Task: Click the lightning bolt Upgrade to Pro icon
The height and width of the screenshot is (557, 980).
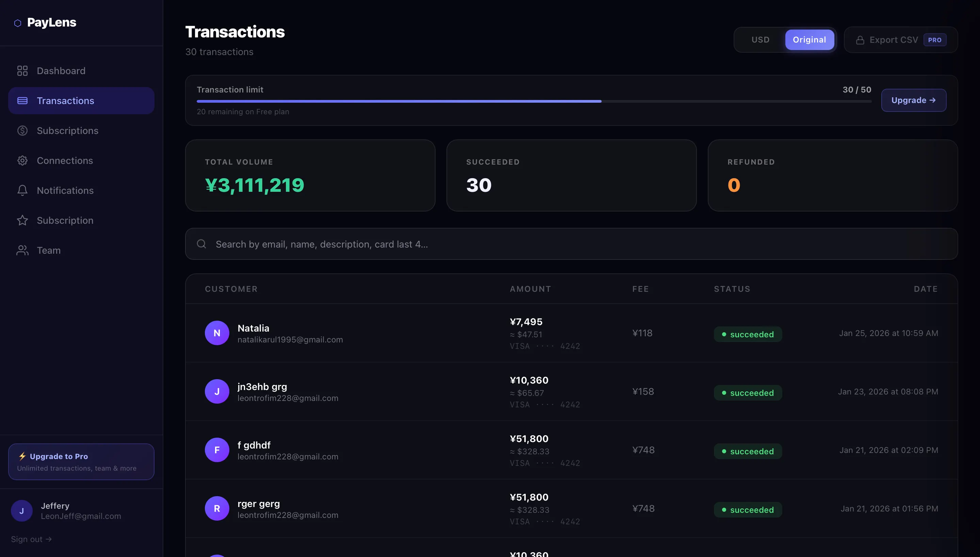Action: tap(22, 456)
